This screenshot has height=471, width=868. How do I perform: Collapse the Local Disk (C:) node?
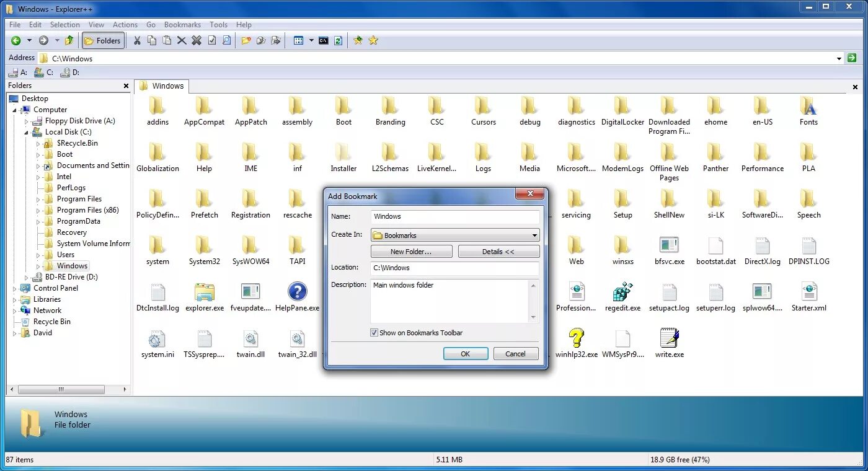[x=27, y=132]
